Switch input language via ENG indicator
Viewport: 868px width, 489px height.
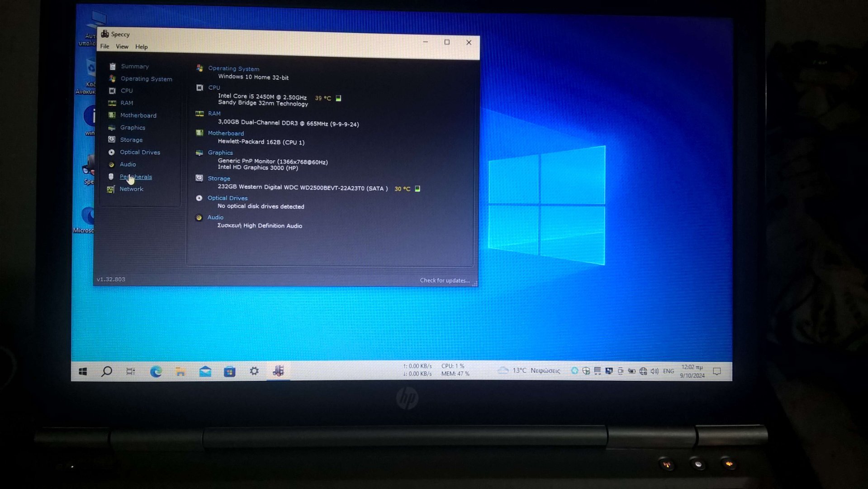[x=669, y=371]
